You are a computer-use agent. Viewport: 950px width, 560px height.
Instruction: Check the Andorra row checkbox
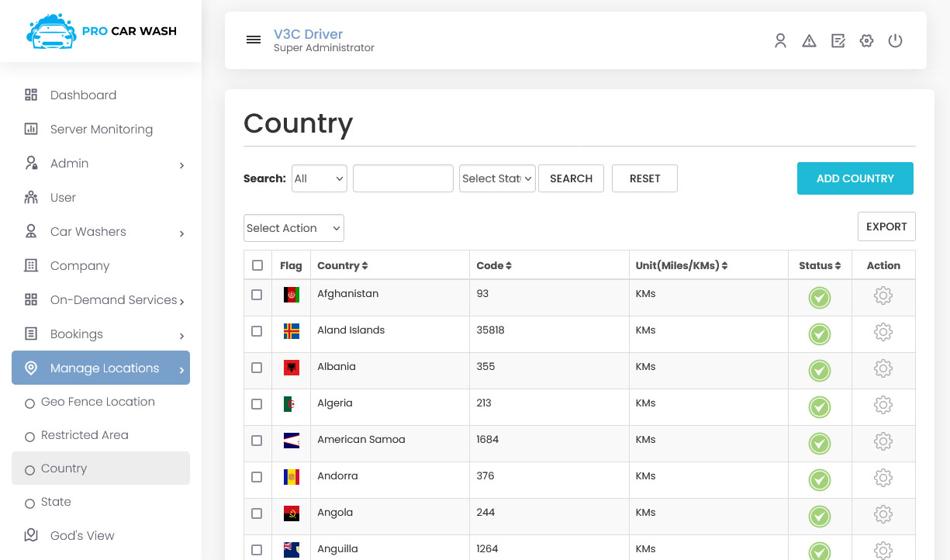pos(257,477)
